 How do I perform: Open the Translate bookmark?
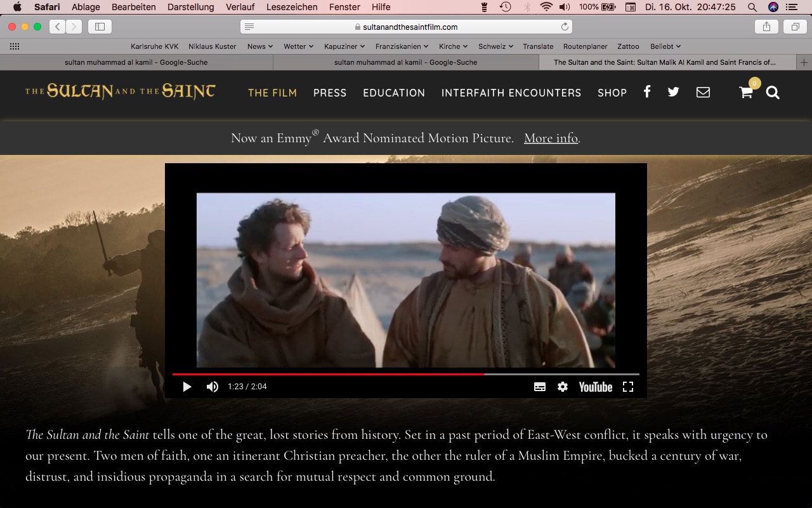click(x=538, y=46)
